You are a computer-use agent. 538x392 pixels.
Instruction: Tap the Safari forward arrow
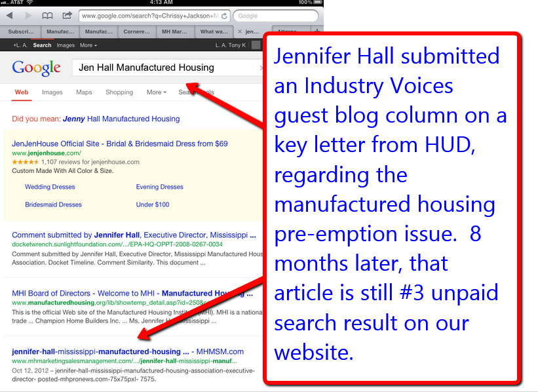[x=28, y=16]
